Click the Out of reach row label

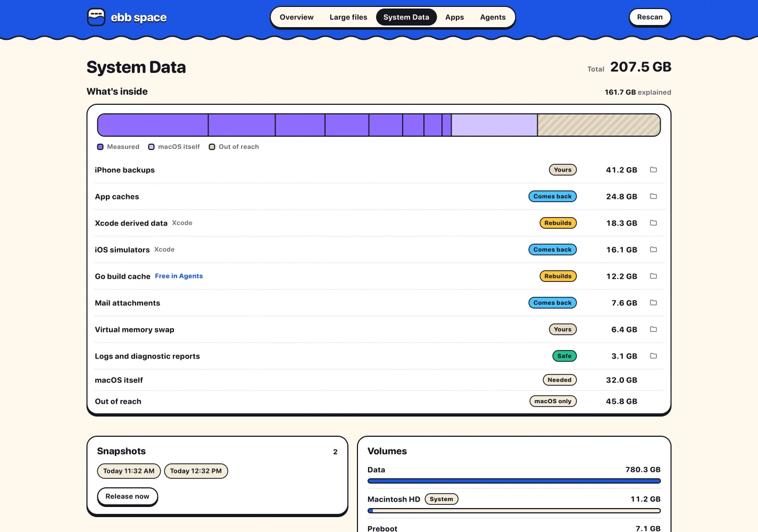pyautogui.click(x=118, y=401)
